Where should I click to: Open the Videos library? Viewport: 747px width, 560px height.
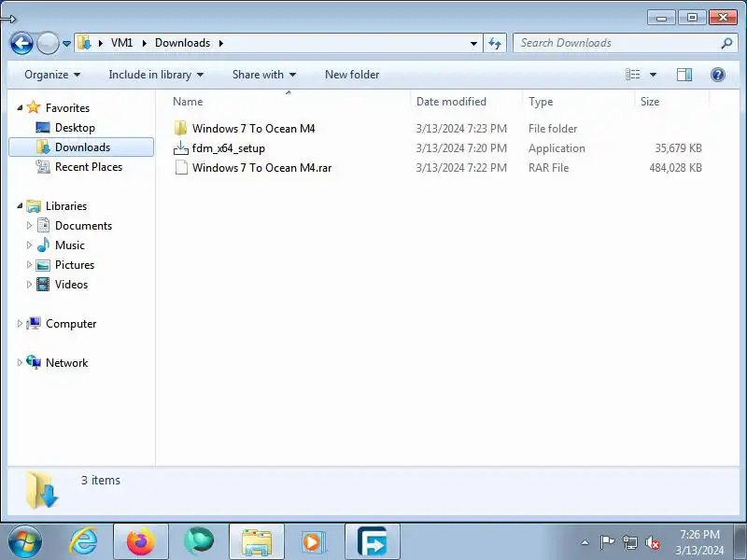(x=71, y=285)
